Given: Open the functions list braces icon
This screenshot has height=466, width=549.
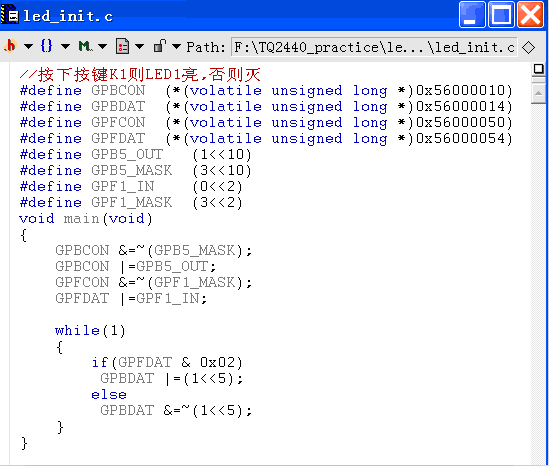Looking at the screenshot, I should pos(47,46).
